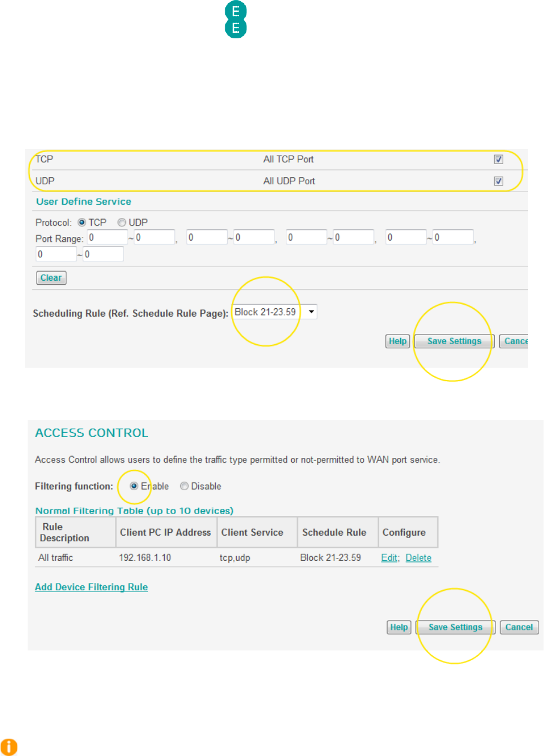Click fourth port range start field
The width and height of the screenshot is (544, 756).
(x=407, y=238)
